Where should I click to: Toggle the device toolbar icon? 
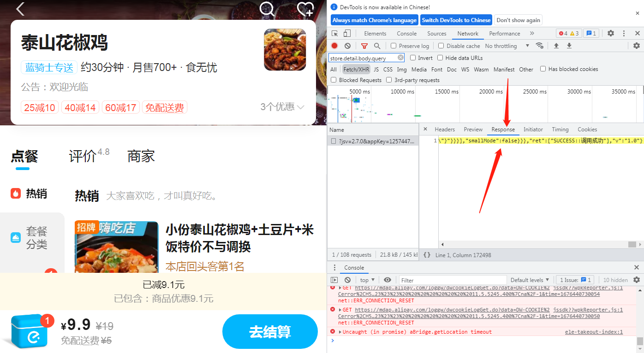347,33
